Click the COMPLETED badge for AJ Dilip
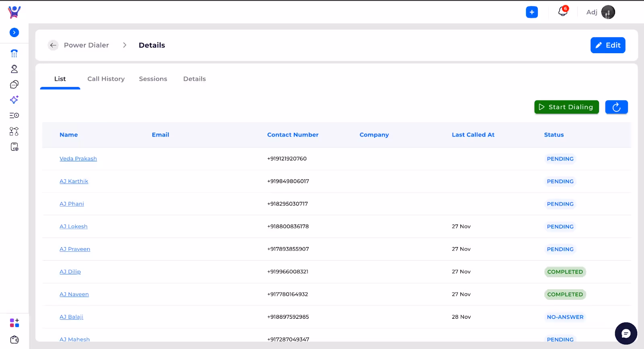Screen dimensions: 644x349 click(x=565, y=272)
